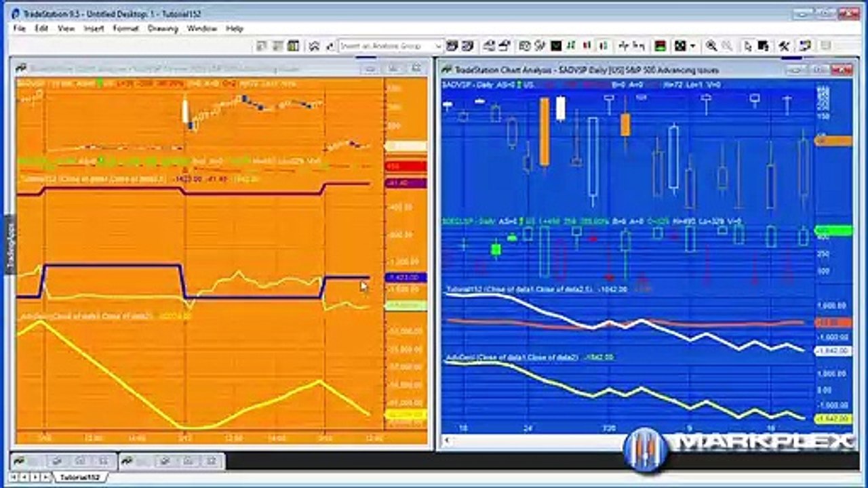Jump to the first workspace tab arrow

[x=15, y=477]
